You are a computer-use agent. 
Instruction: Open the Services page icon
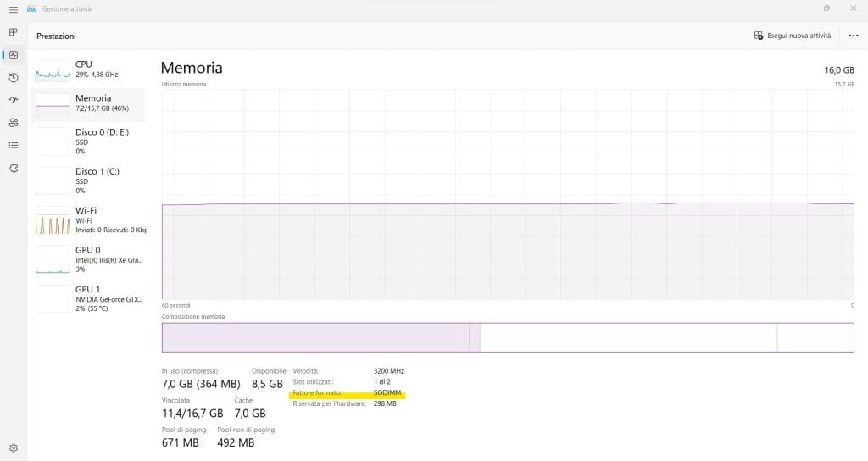pos(13,168)
